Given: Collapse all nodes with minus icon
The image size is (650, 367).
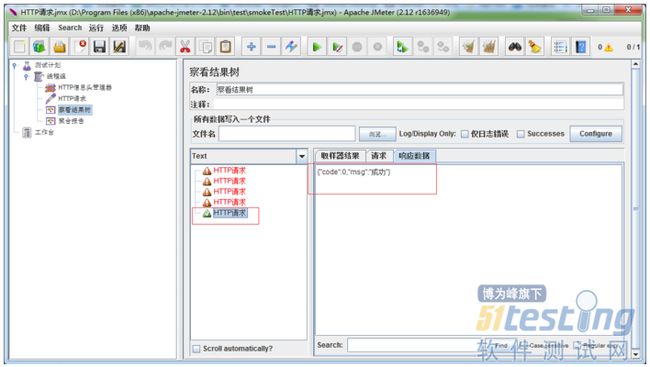Looking at the screenshot, I should coord(271,47).
